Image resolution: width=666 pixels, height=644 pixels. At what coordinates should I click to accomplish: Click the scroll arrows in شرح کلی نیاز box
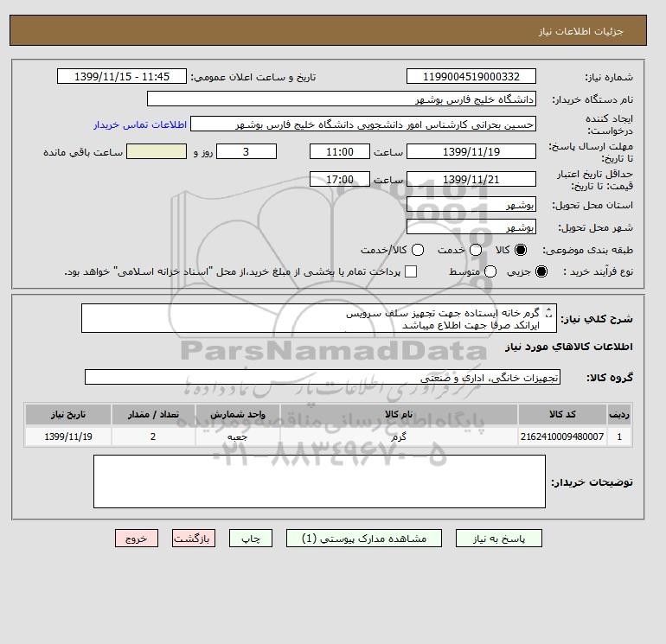[548, 312]
